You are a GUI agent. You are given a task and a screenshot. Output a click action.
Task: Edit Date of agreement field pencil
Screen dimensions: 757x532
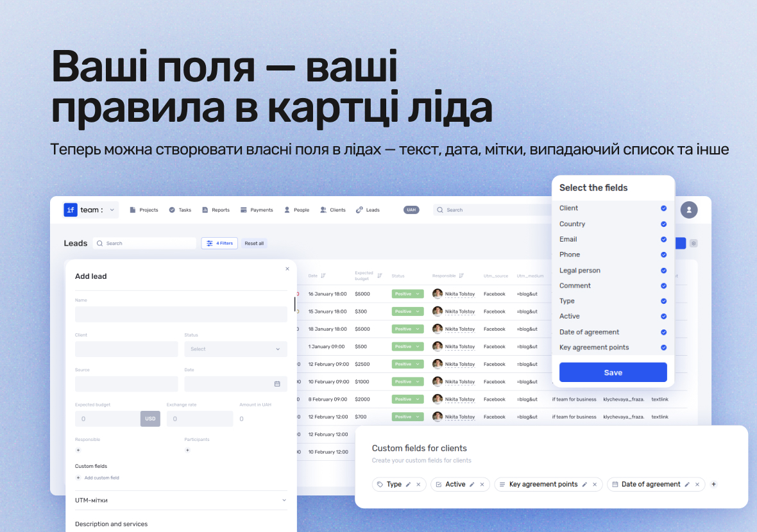point(687,485)
